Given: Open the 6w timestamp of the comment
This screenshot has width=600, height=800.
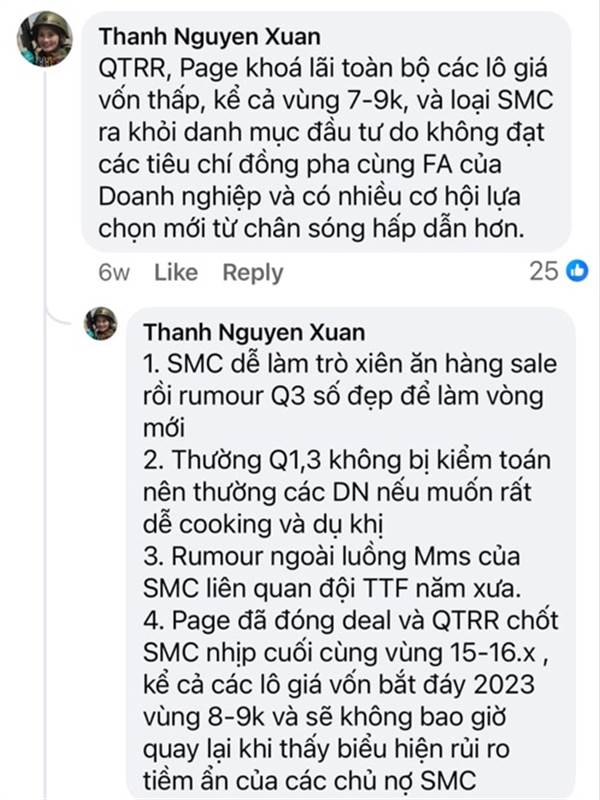Looking at the screenshot, I should (114, 272).
